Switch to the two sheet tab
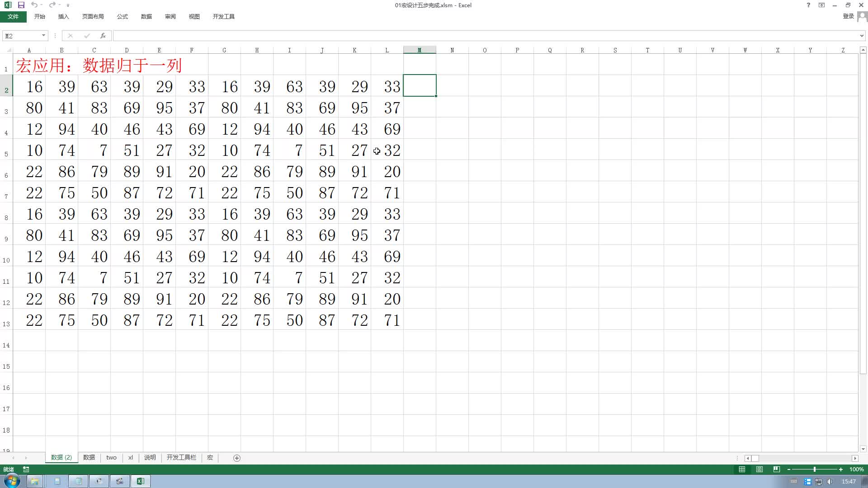 point(112,457)
